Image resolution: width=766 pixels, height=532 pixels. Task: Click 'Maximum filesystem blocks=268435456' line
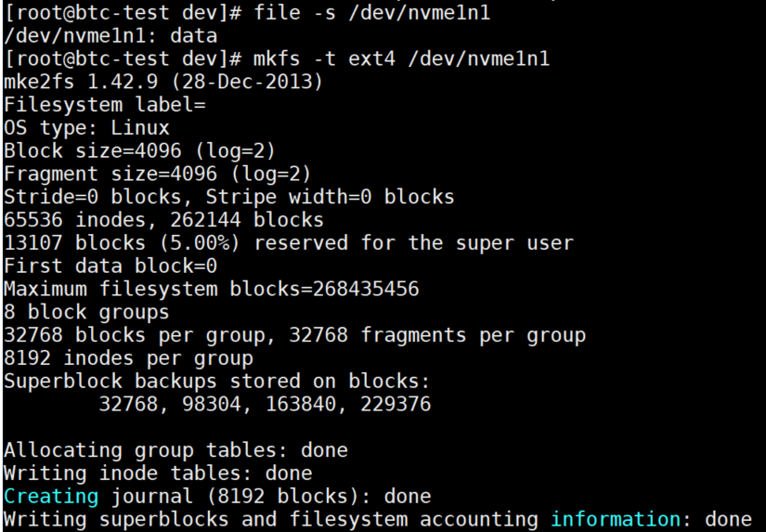point(211,289)
